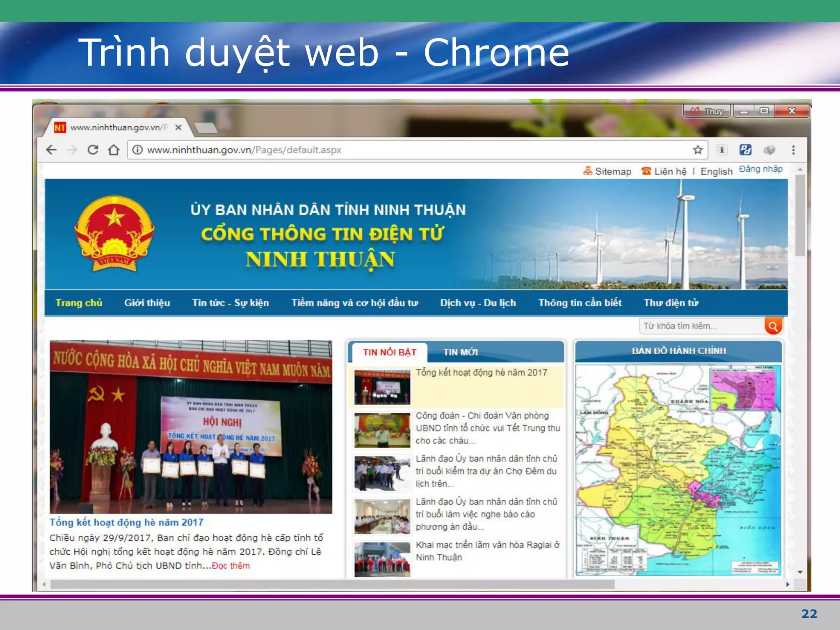
Task: Open the Chrome three-dot menu
Action: point(793,150)
